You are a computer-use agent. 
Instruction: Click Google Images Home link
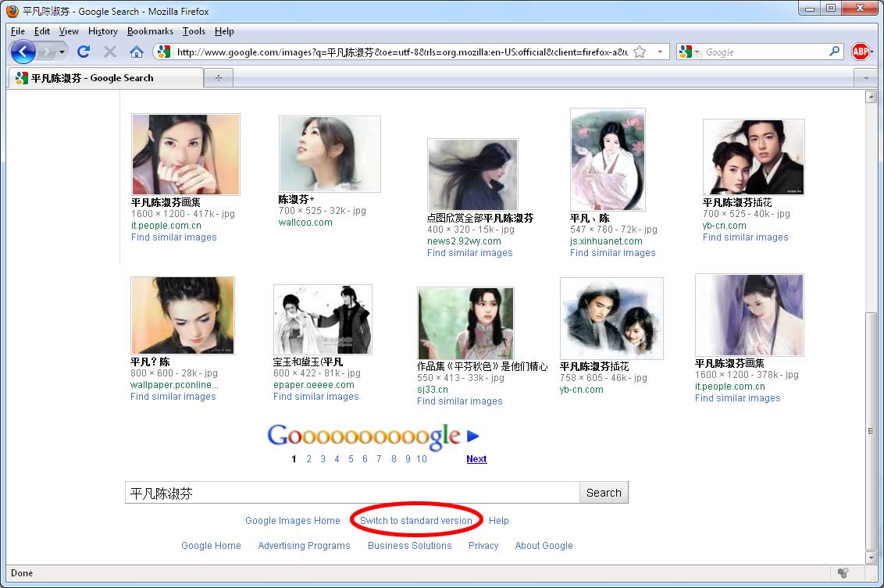(x=293, y=520)
